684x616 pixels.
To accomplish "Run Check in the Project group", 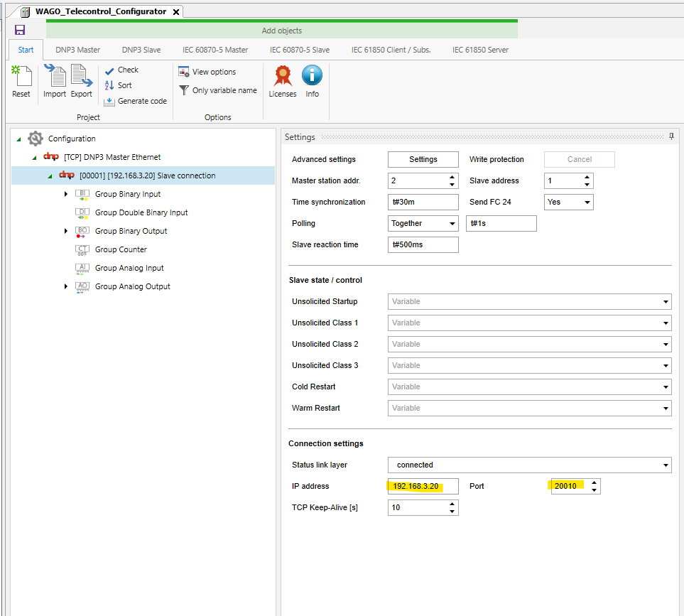I will pos(121,70).
